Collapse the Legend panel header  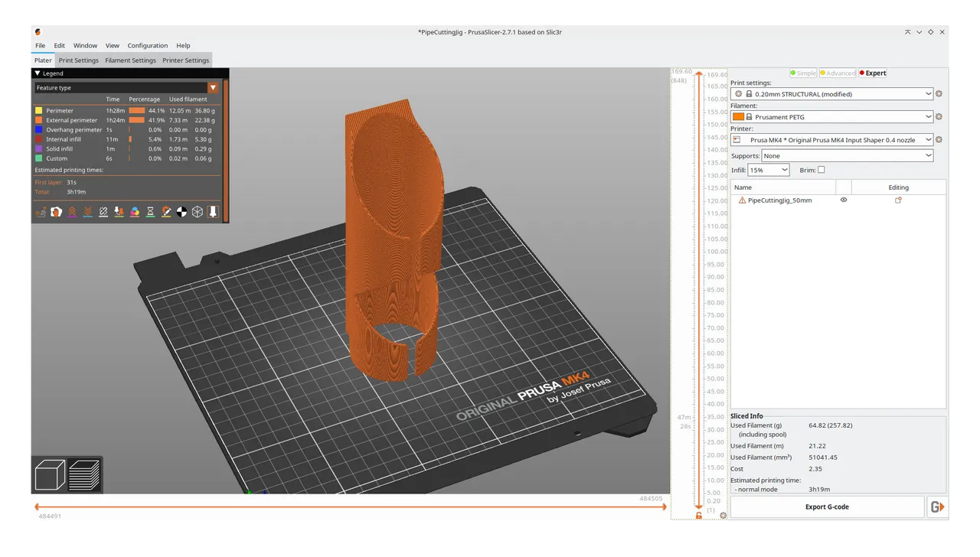pos(38,73)
